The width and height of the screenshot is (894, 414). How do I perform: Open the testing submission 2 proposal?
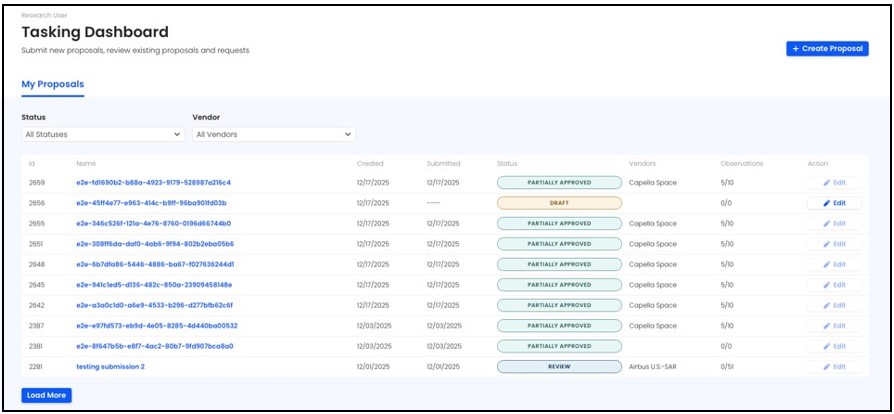tap(110, 367)
